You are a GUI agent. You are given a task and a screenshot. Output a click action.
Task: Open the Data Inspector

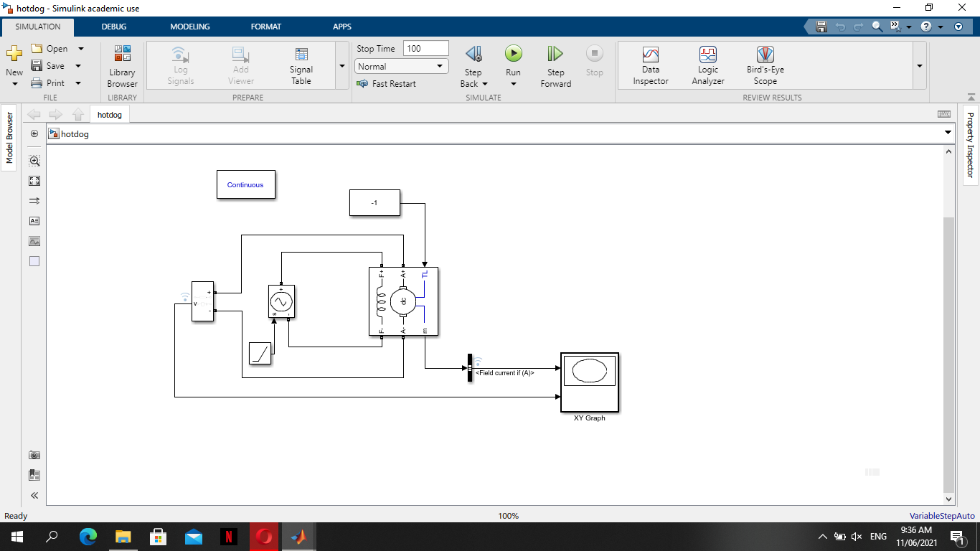tap(650, 65)
